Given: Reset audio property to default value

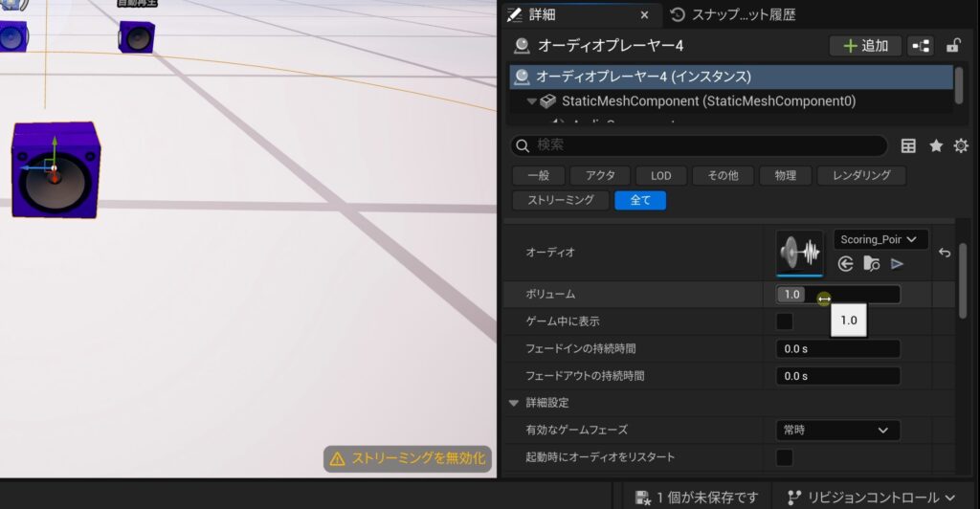Looking at the screenshot, I should (x=945, y=253).
